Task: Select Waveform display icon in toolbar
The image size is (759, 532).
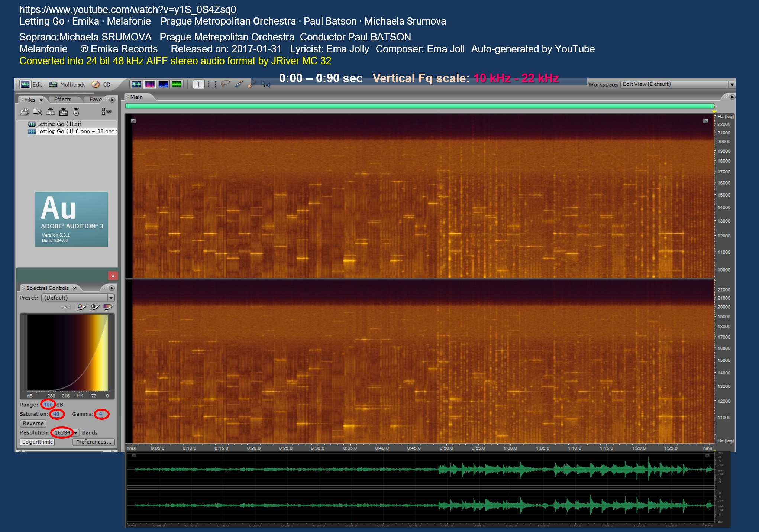Action: point(136,84)
